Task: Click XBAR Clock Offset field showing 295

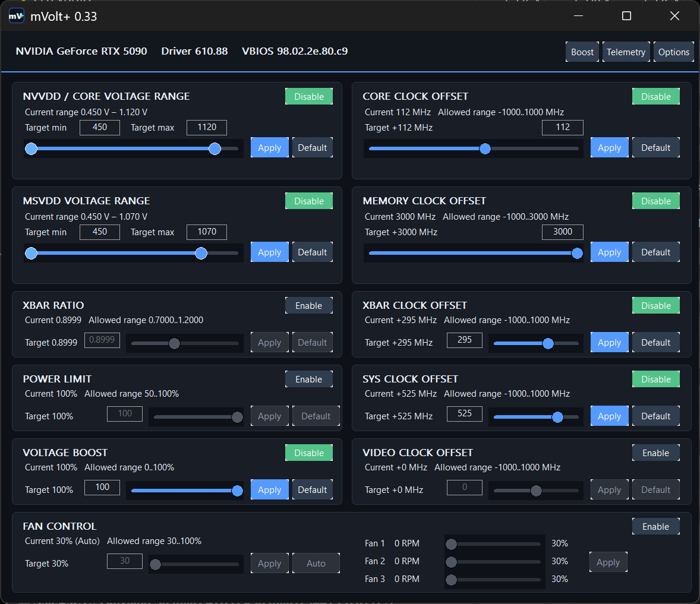Action: click(x=464, y=340)
